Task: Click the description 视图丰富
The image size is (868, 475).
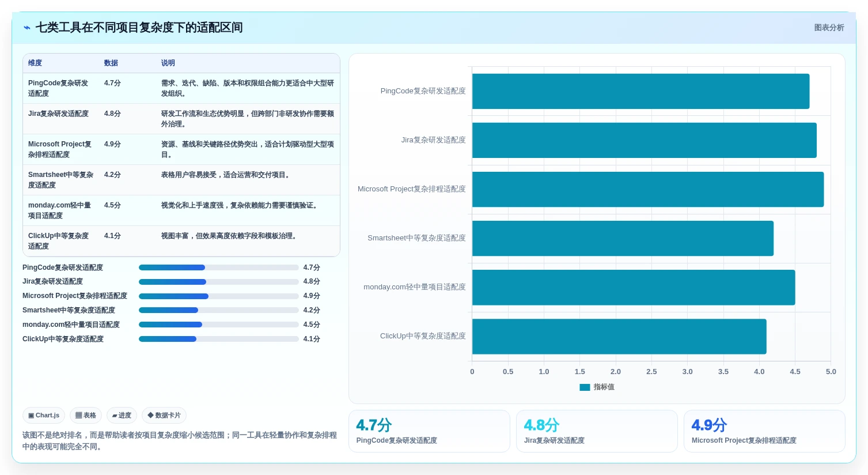Action: coord(230,236)
